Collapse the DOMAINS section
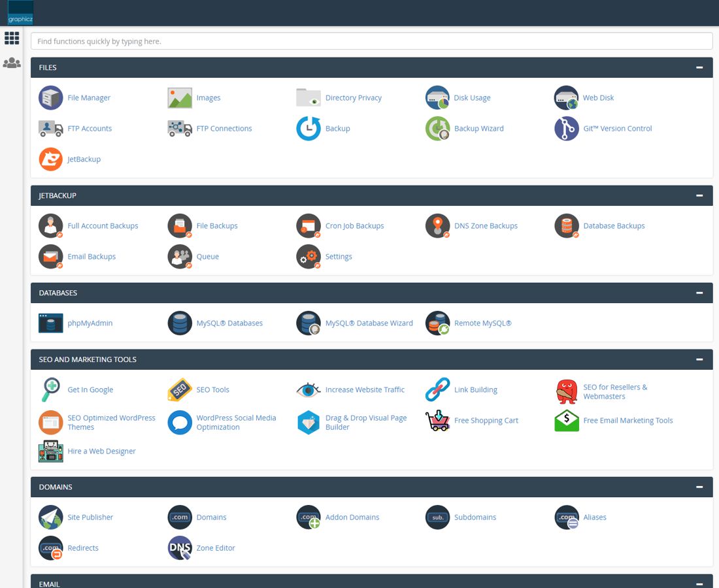This screenshot has height=588, width=719. pos(699,487)
